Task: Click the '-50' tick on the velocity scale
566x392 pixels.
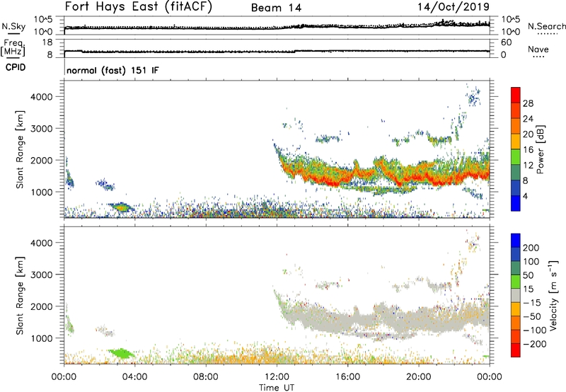Action: click(x=532, y=316)
